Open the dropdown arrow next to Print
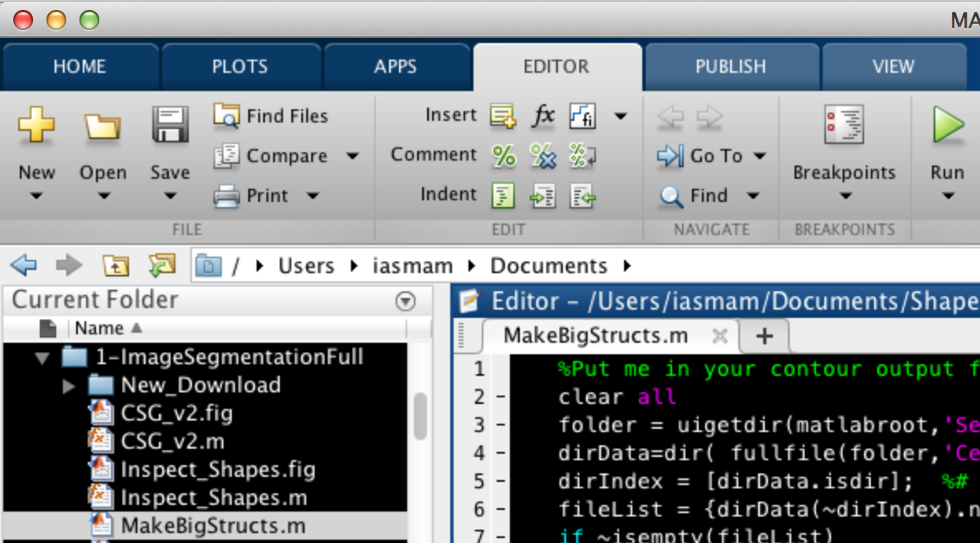Image resolution: width=980 pixels, height=543 pixels. click(313, 196)
